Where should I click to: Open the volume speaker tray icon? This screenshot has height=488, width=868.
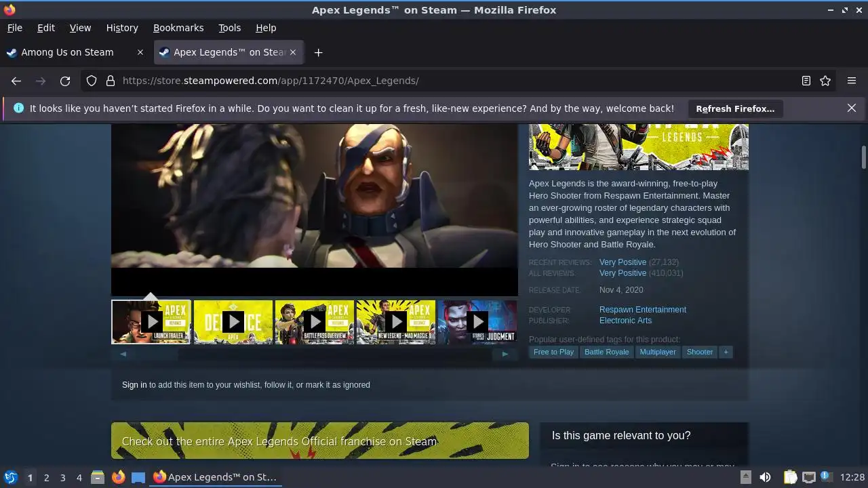(765, 477)
